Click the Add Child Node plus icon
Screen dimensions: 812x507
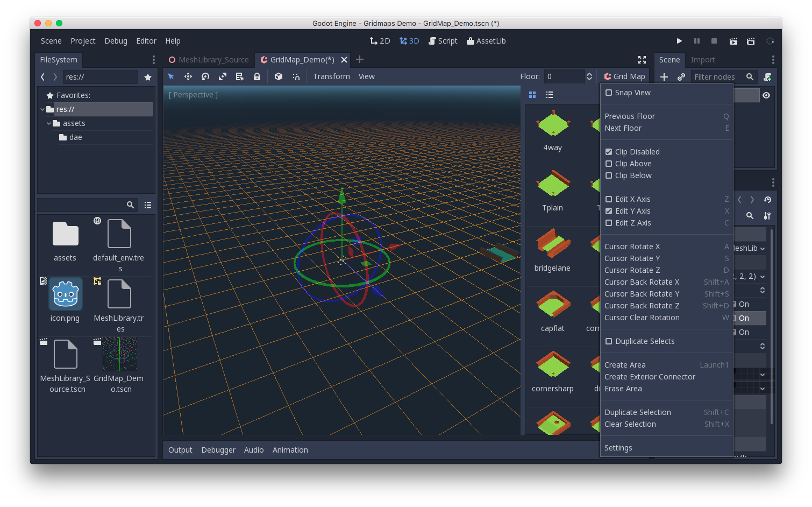click(664, 76)
